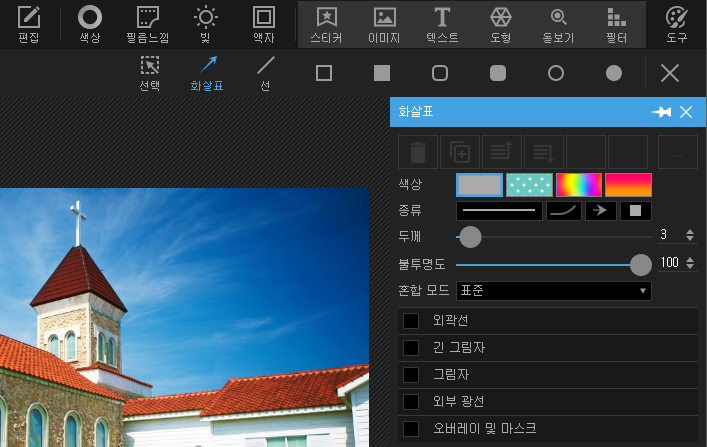
Task: Switch to the 스티커 (Sticker) tab
Action: pos(326,24)
